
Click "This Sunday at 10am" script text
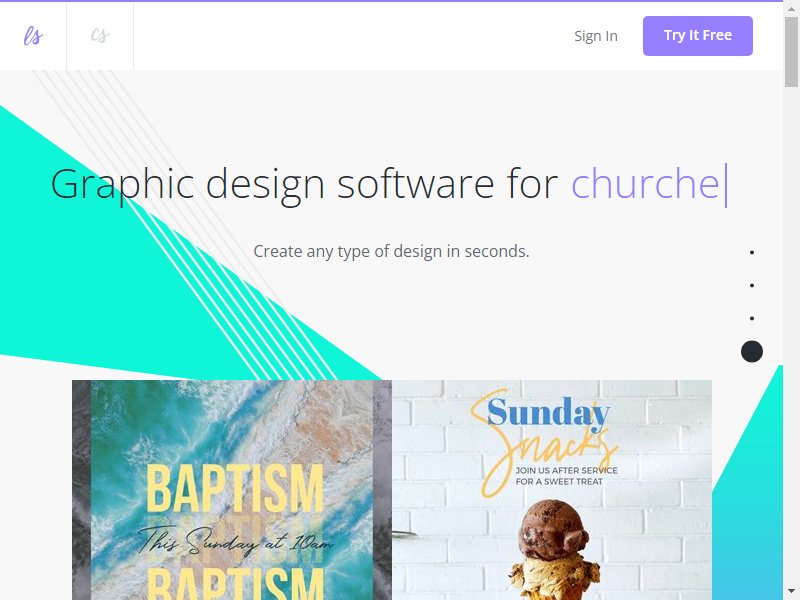tap(235, 542)
